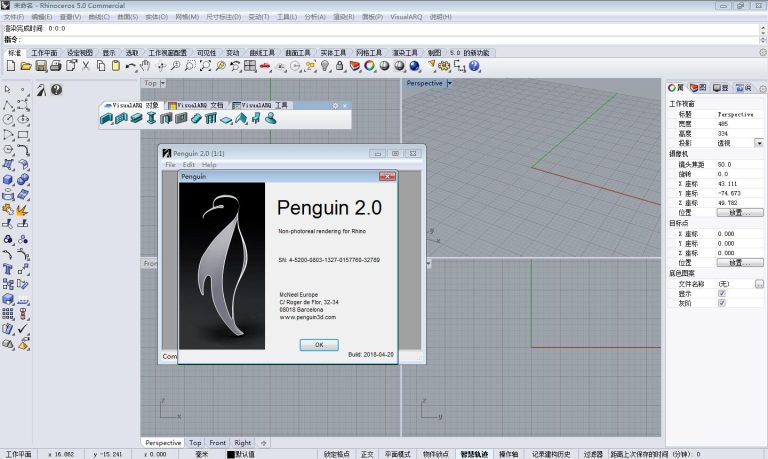Click the Penguin icon beside the sidebar
The width and height of the screenshot is (768, 459).
[x=42, y=90]
